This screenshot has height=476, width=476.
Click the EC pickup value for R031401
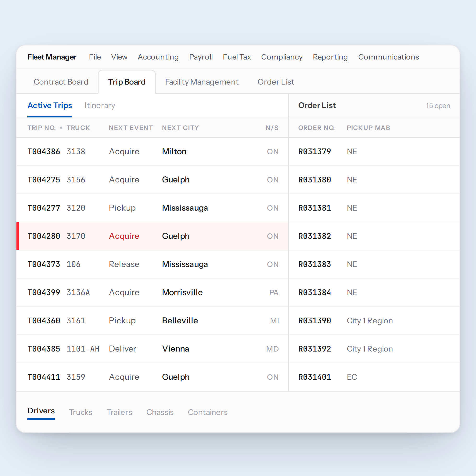(352, 377)
